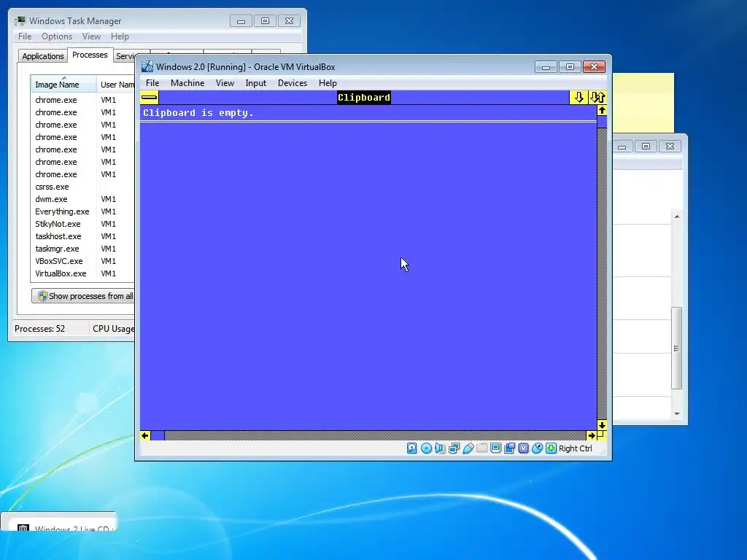
Task: Minimize the Clipboard with the down arrow
Action: click(578, 98)
